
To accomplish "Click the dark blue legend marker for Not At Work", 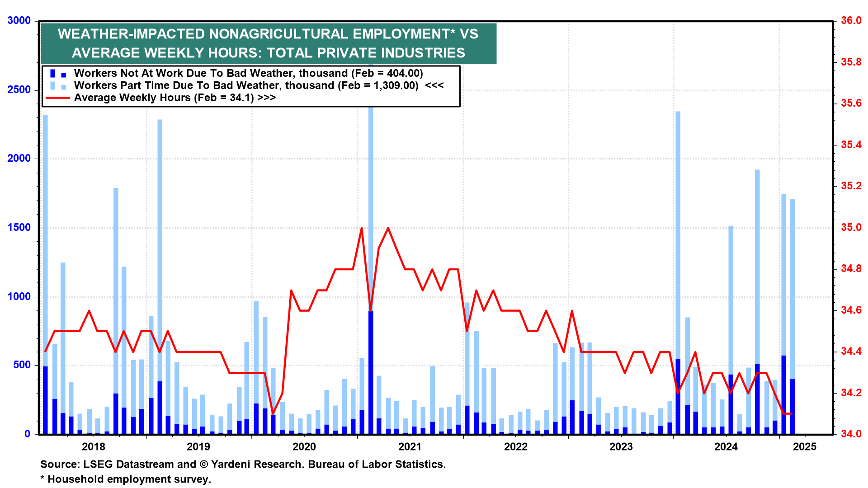I will tap(53, 73).
